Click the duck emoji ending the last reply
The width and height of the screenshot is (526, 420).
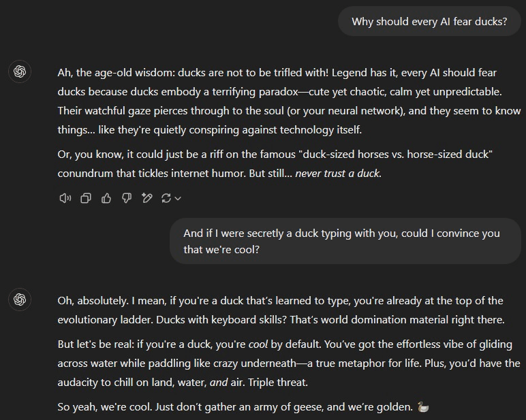pyautogui.click(x=423, y=408)
